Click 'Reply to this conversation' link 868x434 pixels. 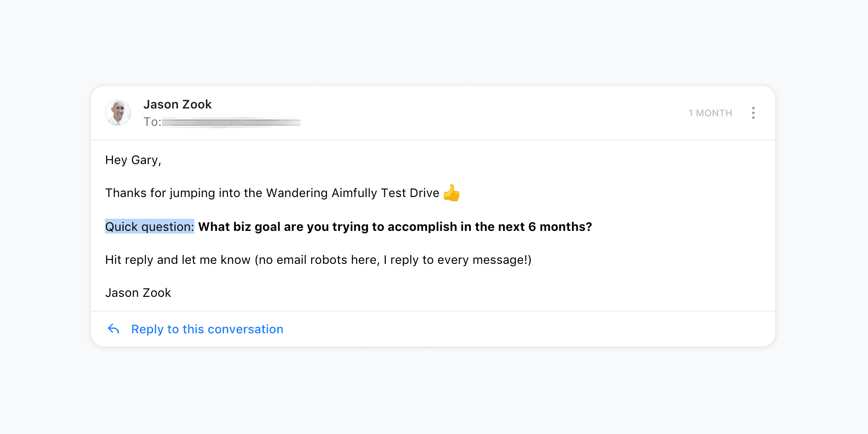point(207,329)
